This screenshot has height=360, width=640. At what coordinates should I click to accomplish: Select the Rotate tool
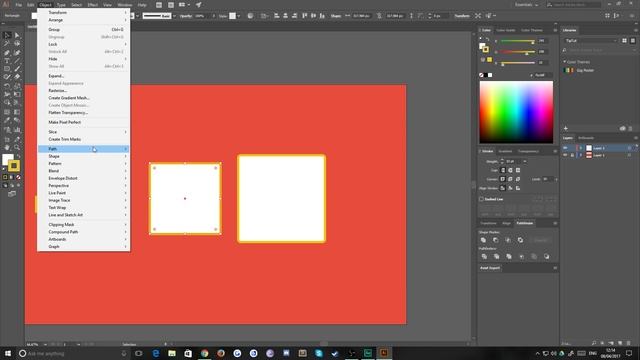(7, 86)
